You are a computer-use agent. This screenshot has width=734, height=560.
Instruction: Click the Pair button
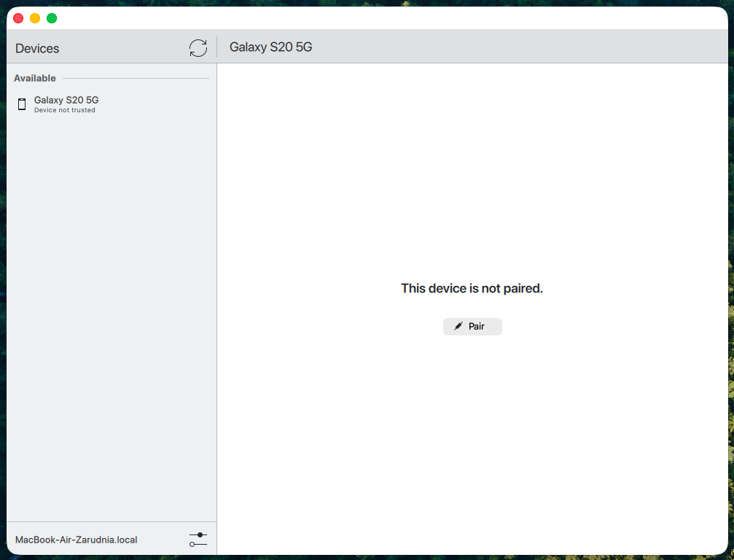tap(472, 327)
